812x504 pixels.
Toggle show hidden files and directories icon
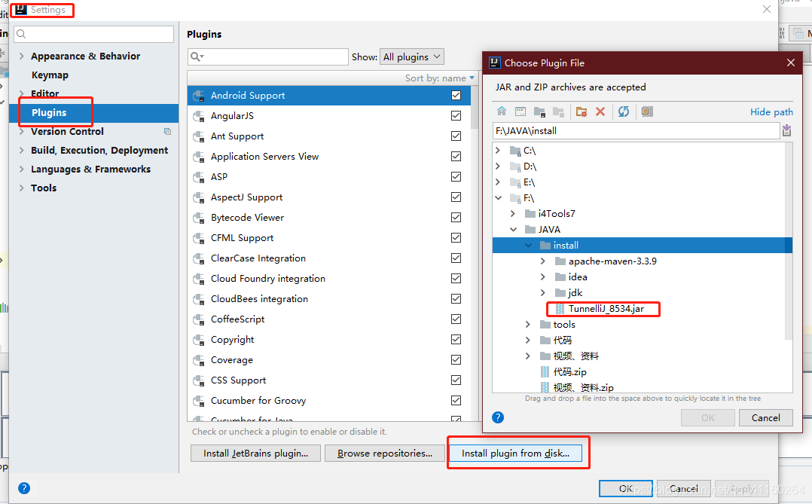pos(647,111)
